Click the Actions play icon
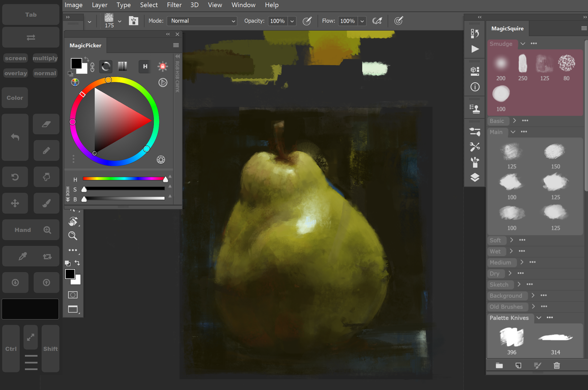 (475, 49)
